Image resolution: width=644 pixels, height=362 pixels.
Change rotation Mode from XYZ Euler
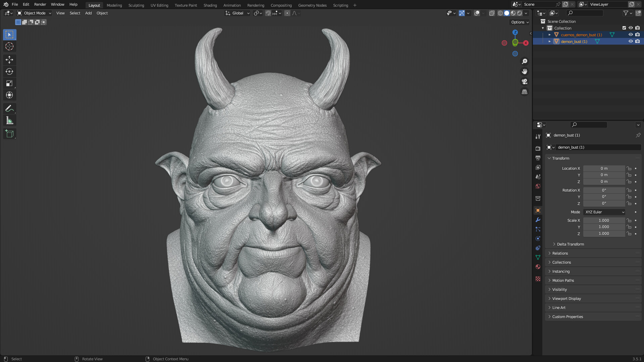pos(604,212)
